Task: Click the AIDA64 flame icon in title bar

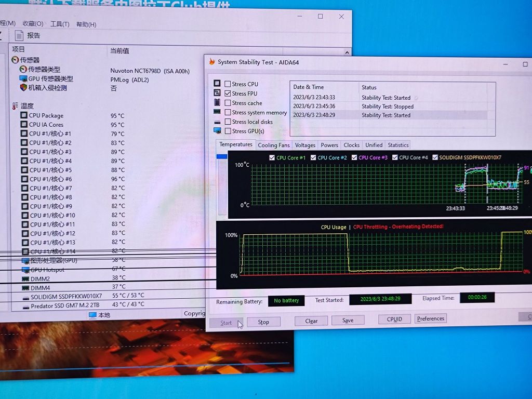Action: (x=211, y=62)
